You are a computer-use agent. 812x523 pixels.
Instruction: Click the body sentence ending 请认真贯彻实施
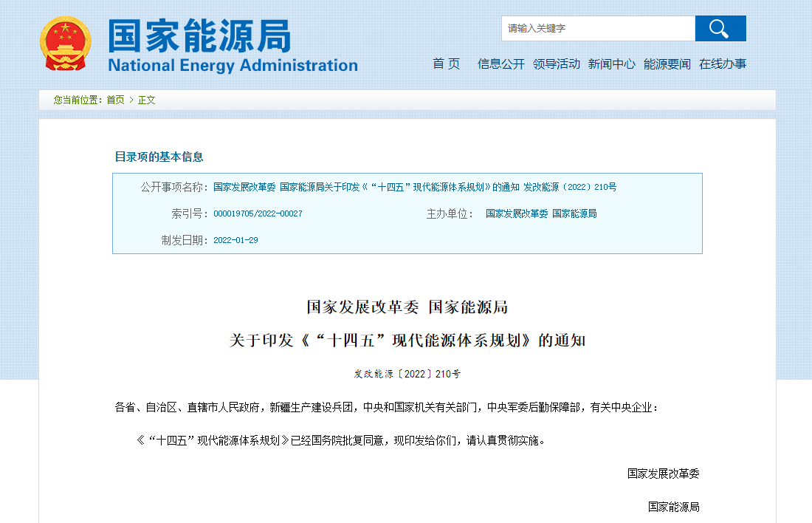click(340, 440)
